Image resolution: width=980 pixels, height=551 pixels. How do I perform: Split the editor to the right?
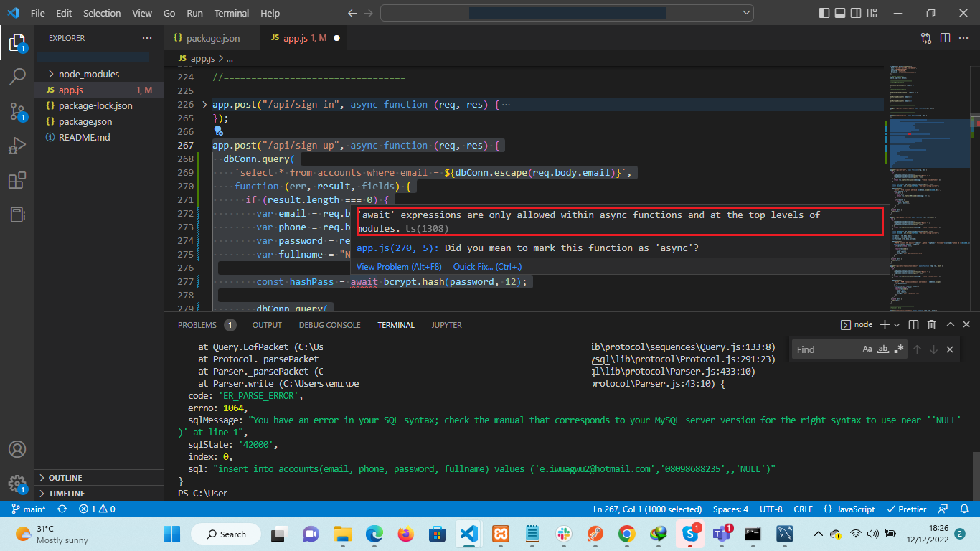tap(945, 38)
